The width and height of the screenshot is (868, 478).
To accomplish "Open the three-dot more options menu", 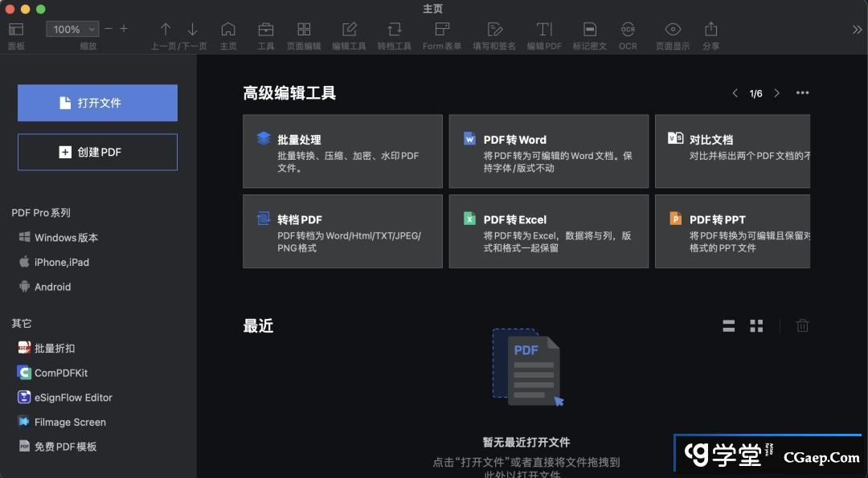I will click(x=802, y=93).
